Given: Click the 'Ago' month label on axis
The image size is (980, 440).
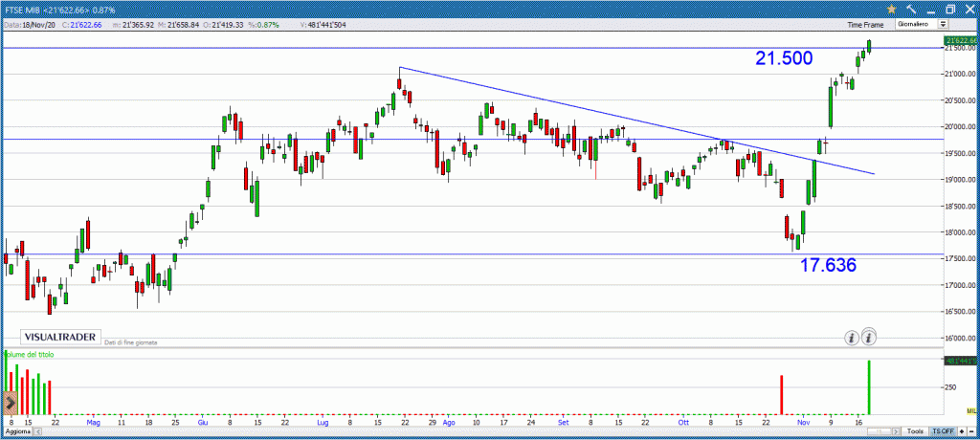Looking at the screenshot, I should 449,423.
